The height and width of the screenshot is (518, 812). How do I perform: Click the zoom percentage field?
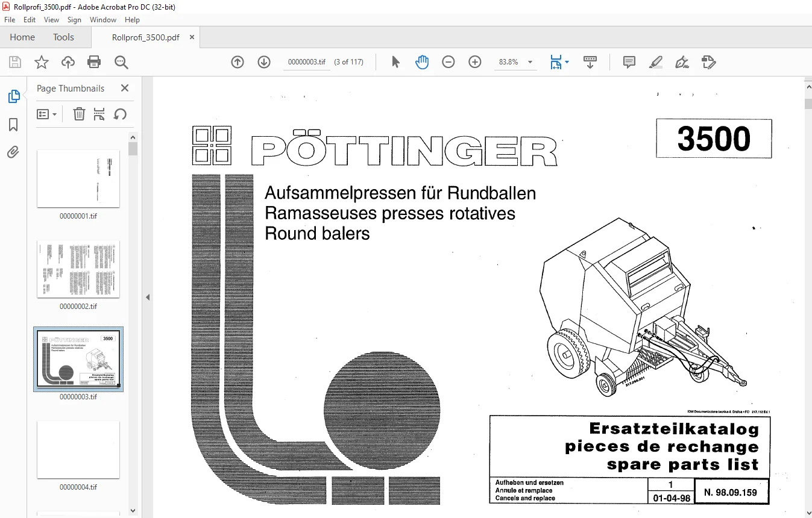pyautogui.click(x=509, y=62)
